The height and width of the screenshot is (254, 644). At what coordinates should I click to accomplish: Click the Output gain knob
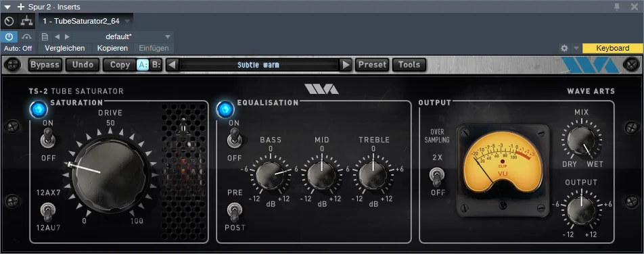pos(581,210)
